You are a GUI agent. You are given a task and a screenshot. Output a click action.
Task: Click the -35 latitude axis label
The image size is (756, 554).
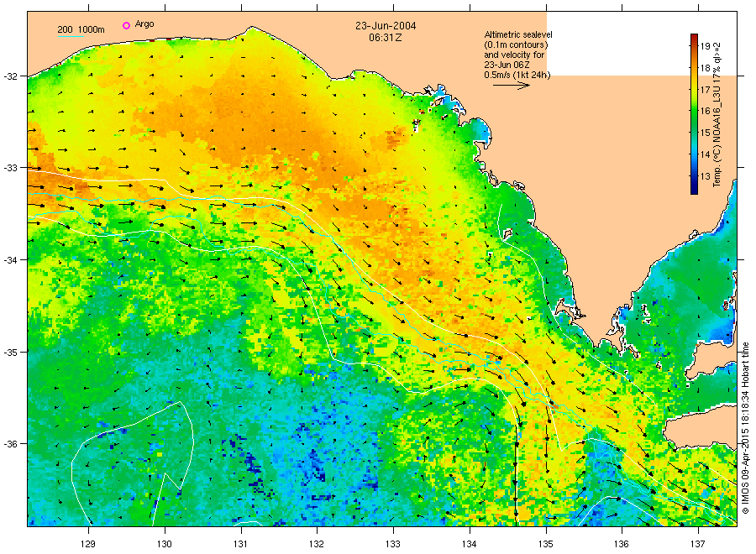(11, 352)
